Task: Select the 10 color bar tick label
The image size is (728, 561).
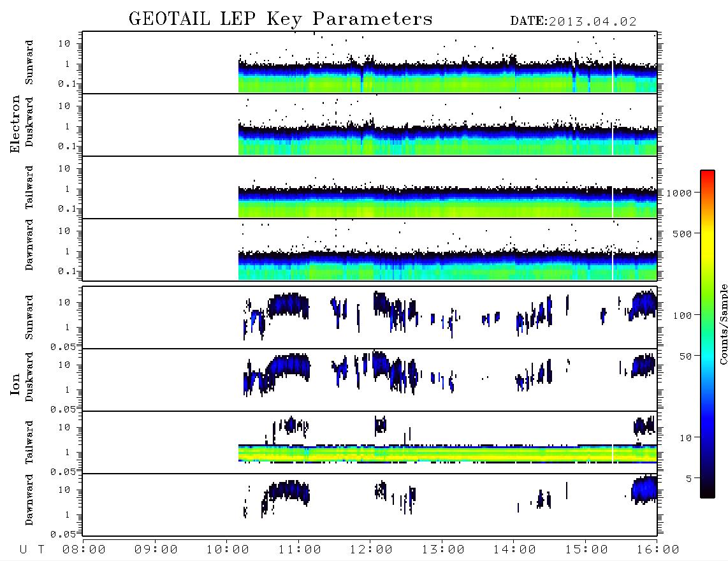Action: (x=685, y=438)
